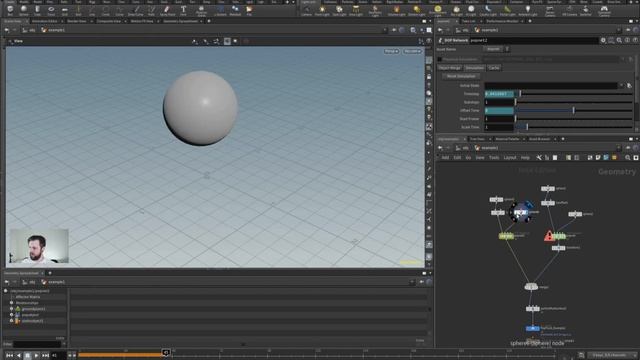
Task: Select the Sphere shelf tool
Action: [24, 10]
